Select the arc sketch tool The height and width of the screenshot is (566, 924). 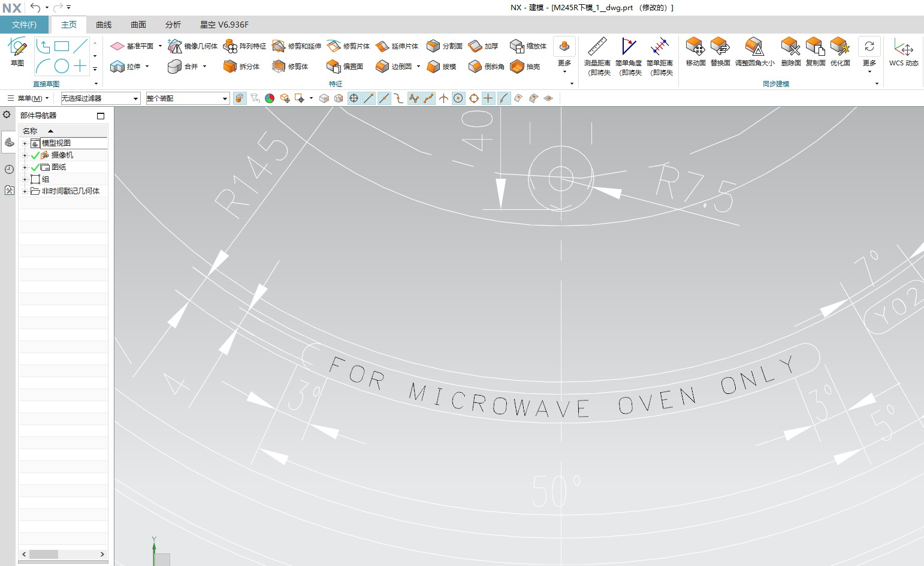click(x=44, y=65)
